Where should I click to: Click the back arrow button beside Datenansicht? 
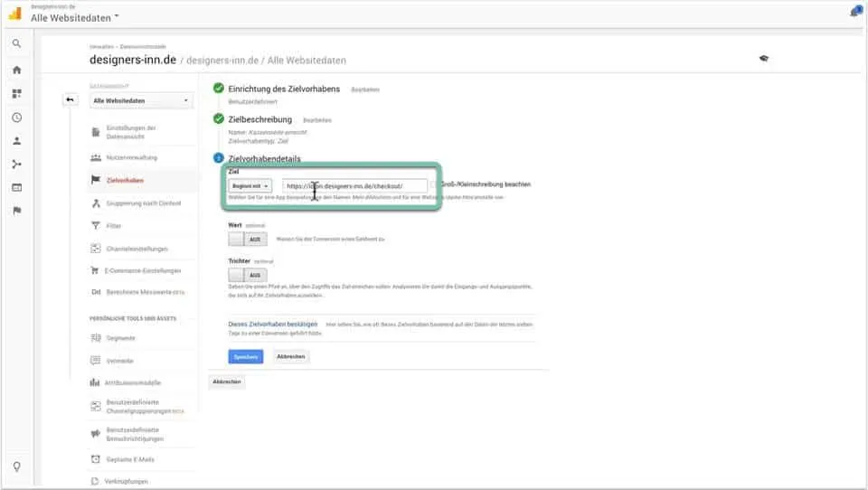pos(71,99)
